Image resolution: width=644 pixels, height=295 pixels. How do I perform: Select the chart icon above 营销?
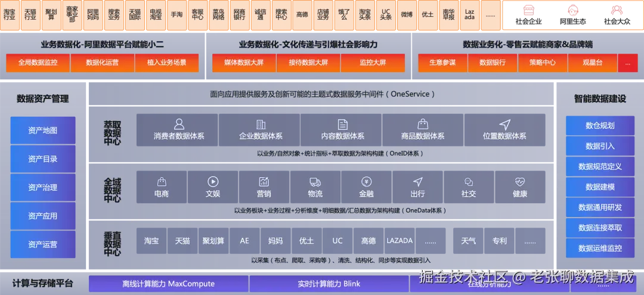[264, 181]
